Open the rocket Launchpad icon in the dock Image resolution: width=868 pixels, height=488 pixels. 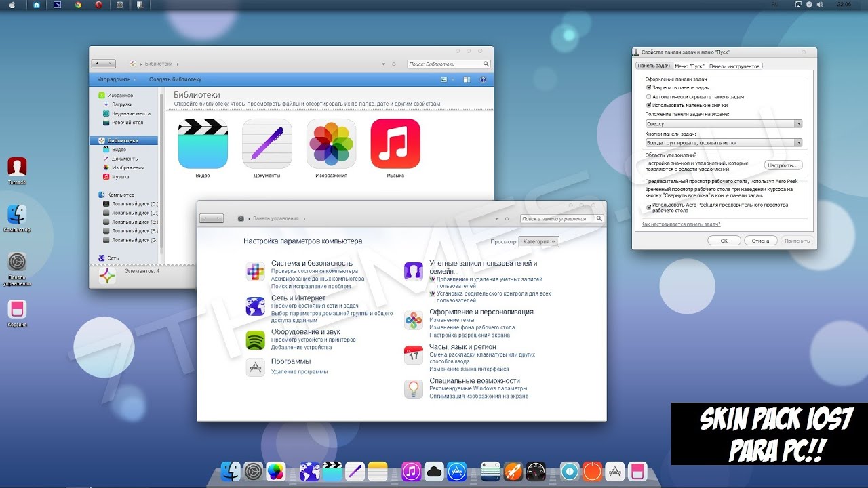coord(513,471)
